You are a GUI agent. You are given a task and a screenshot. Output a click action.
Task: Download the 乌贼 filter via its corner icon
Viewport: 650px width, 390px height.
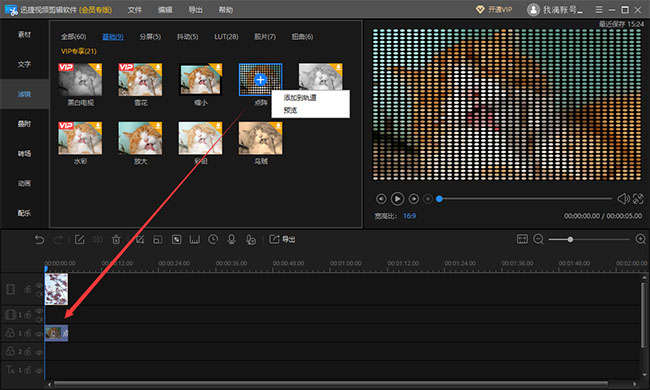pyautogui.click(x=278, y=126)
